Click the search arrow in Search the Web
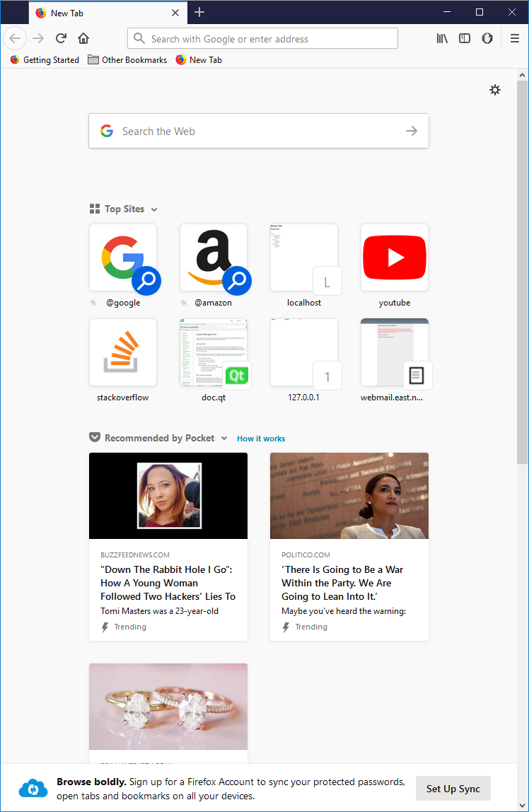The image size is (529, 812). point(412,131)
